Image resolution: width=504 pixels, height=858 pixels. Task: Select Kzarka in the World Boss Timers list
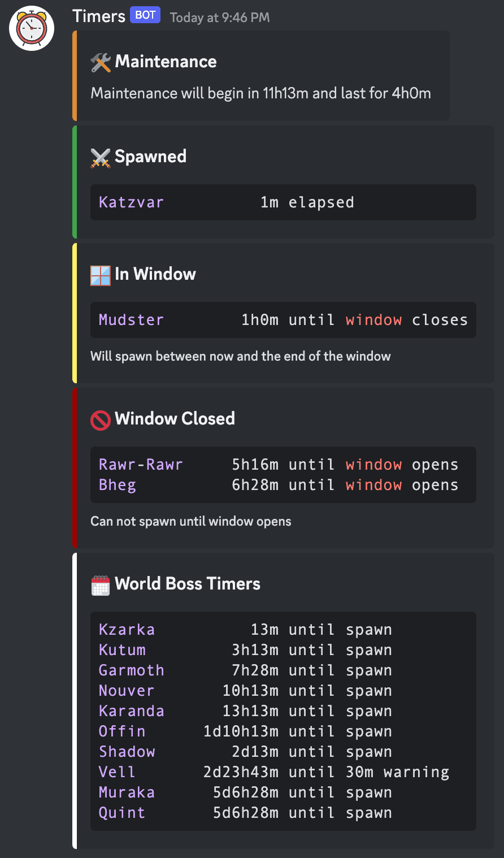[127, 629]
